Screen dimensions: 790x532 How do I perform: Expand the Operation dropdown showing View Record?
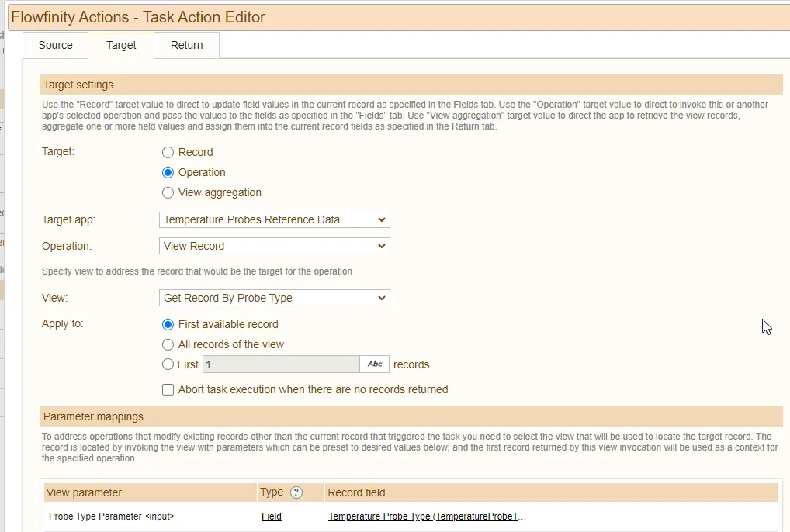click(275, 246)
